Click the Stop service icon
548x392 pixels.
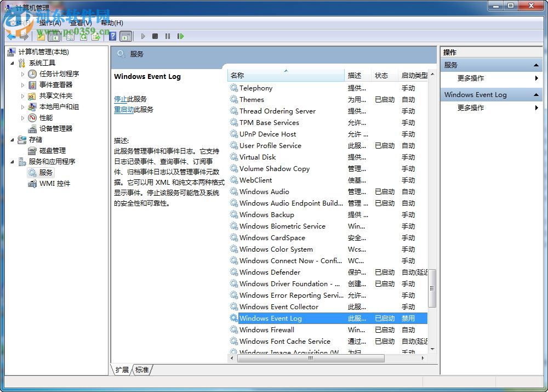pyautogui.click(x=155, y=36)
